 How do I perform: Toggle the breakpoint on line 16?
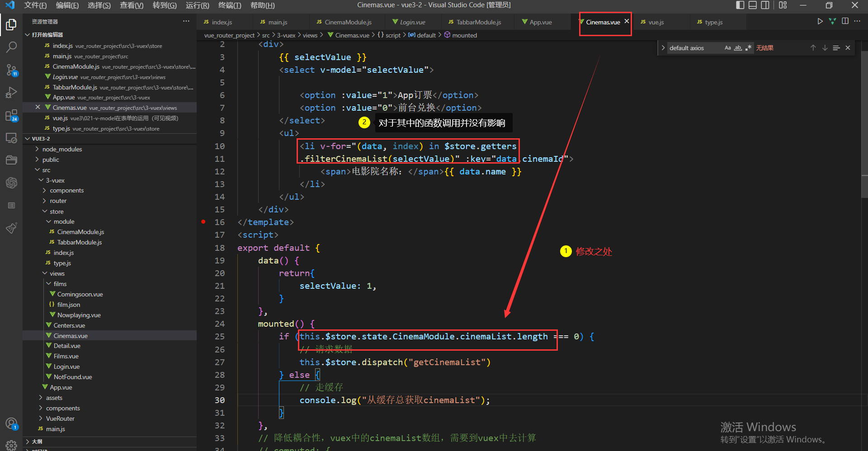click(203, 222)
